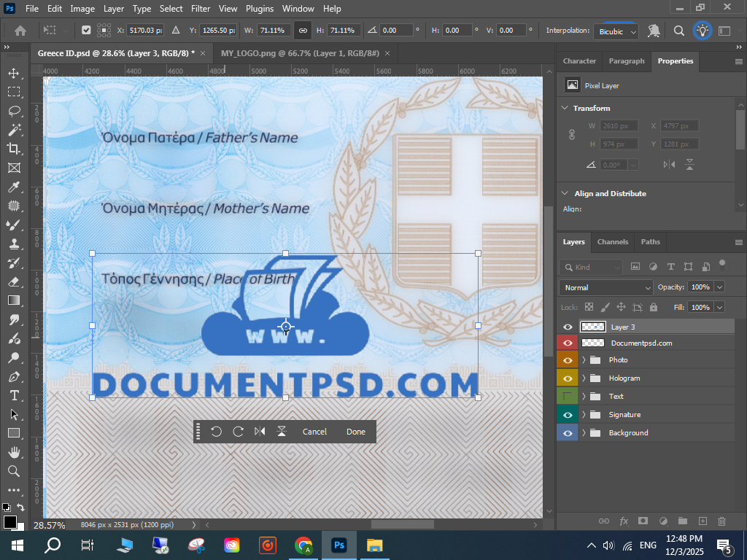The height and width of the screenshot is (560, 747).
Task: Select the Eyedropper tool
Action: tap(13, 187)
